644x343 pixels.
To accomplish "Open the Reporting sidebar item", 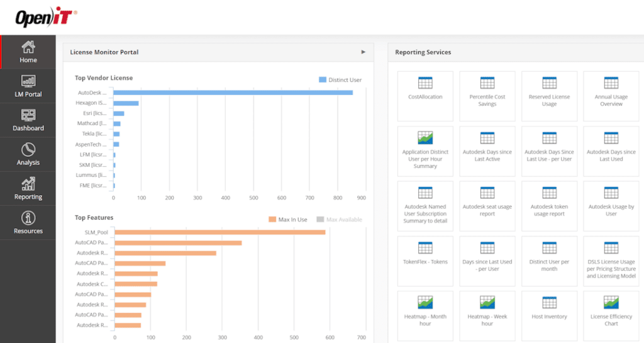I will [28, 189].
